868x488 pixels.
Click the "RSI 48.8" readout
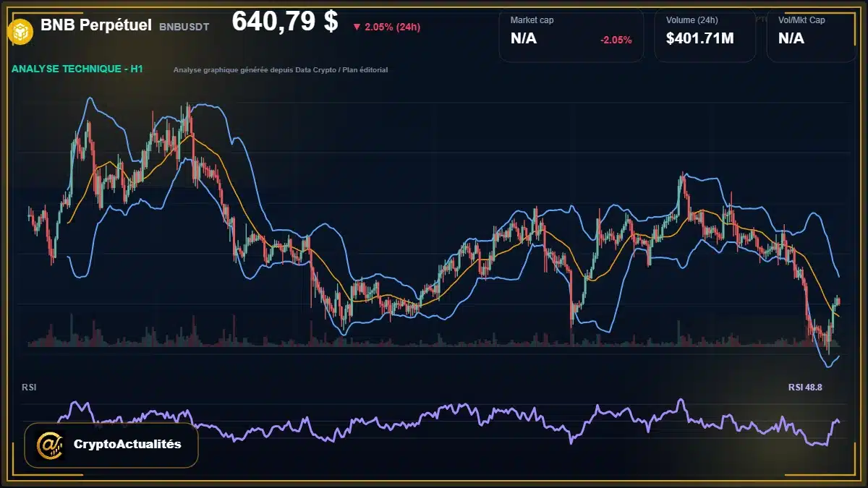805,388
